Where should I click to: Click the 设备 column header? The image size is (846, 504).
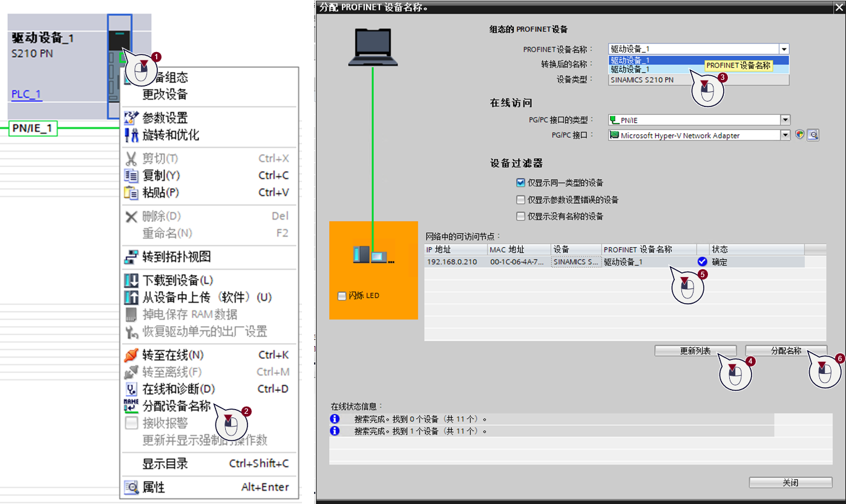tap(576, 249)
